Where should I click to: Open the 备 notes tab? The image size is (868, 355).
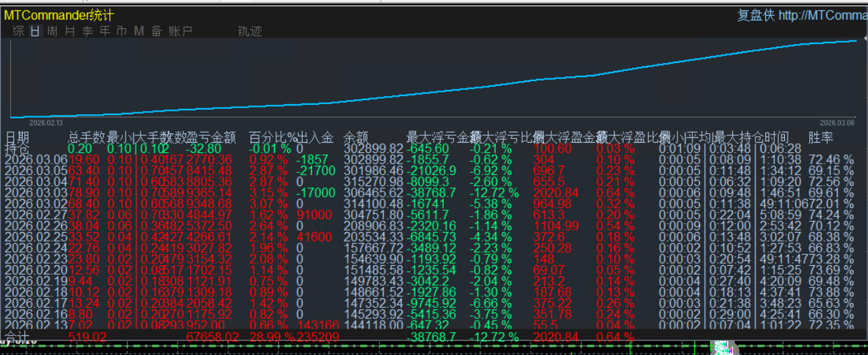[x=157, y=31]
